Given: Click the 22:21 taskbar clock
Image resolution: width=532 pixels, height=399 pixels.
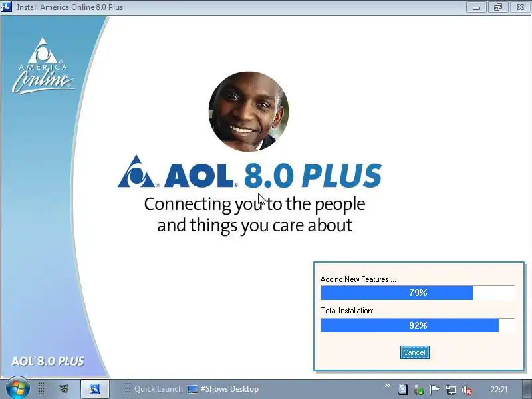Looking at the screenshot, I should (x=499, y=390).
